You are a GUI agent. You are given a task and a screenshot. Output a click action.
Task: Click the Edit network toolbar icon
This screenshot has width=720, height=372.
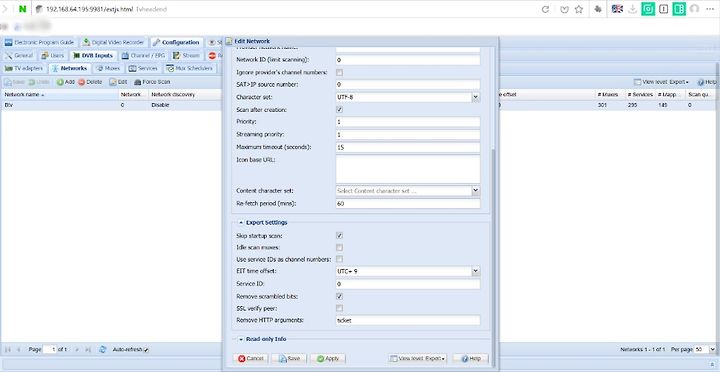[112, 82]
